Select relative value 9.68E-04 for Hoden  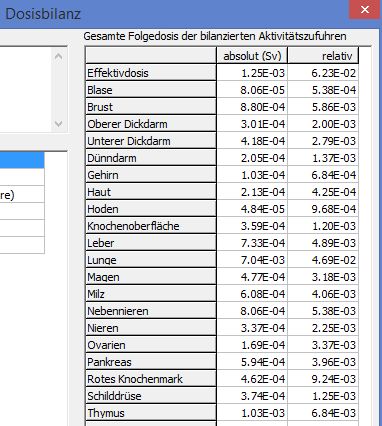click(x=323, y=209)
